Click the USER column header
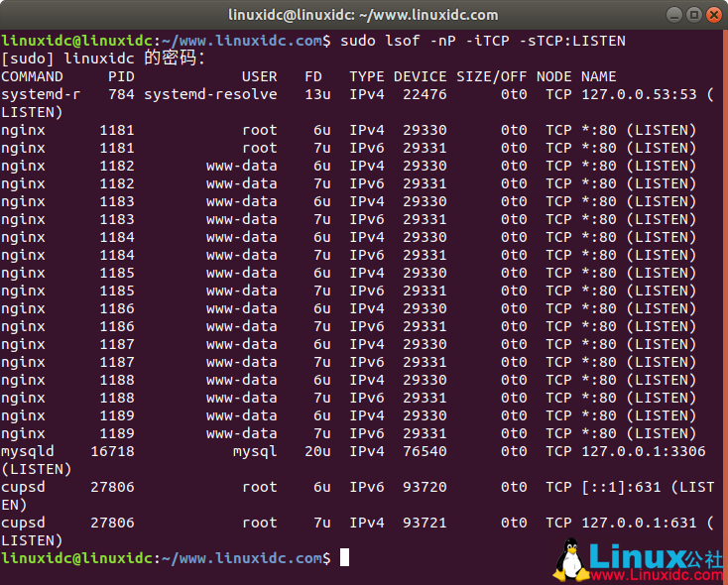 tap(260, 76)
